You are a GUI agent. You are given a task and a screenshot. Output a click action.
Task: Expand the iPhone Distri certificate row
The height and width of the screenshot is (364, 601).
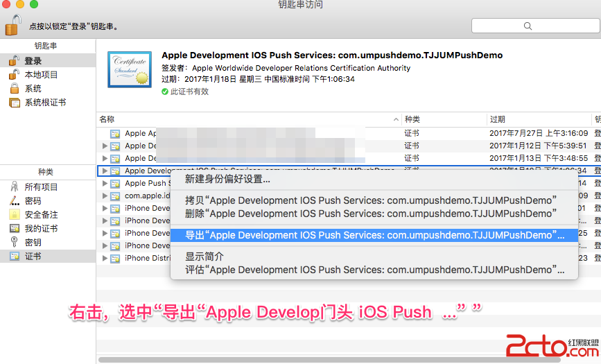(x=105, y=258)
